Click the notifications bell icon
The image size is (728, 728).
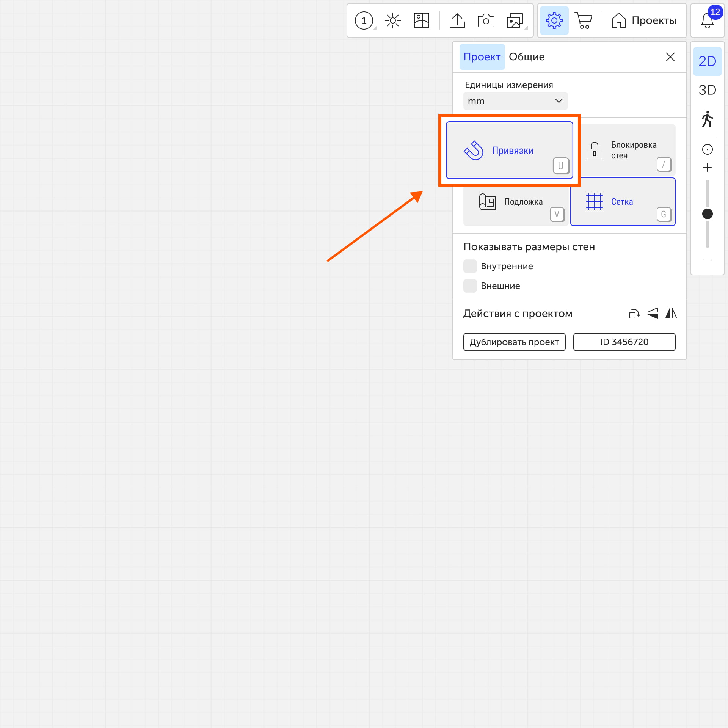(707, 20)
